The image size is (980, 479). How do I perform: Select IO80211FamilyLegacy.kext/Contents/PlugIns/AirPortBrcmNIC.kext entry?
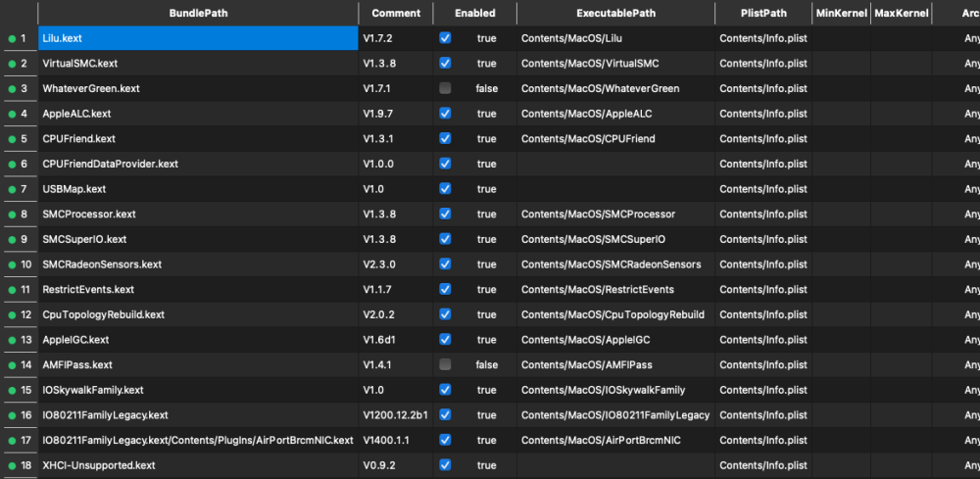(x=198, y=440)
